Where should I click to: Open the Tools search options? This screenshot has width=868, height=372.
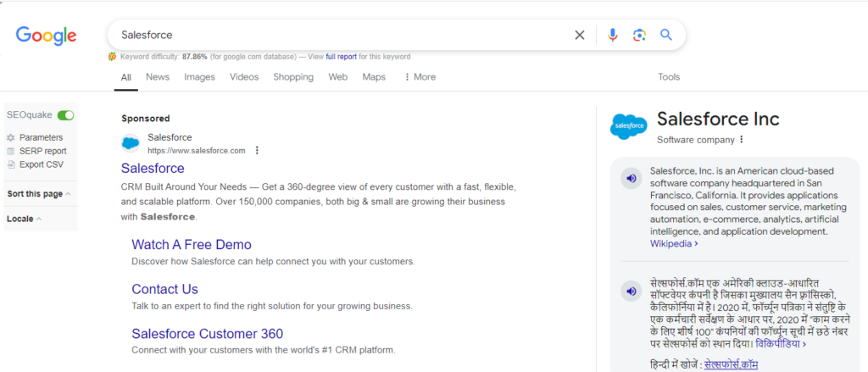tap(669, 77)
